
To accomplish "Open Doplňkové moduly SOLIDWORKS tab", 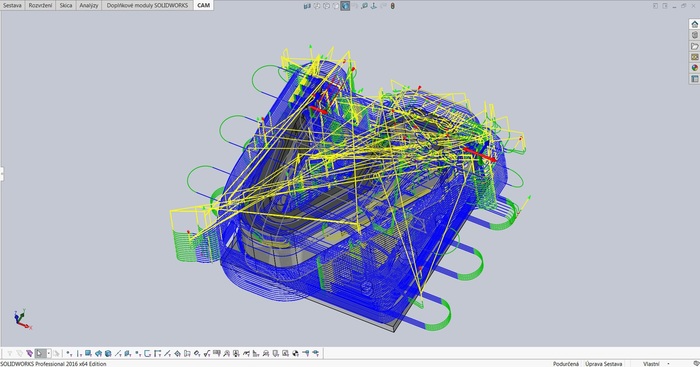I will click(x=147, y=5).
